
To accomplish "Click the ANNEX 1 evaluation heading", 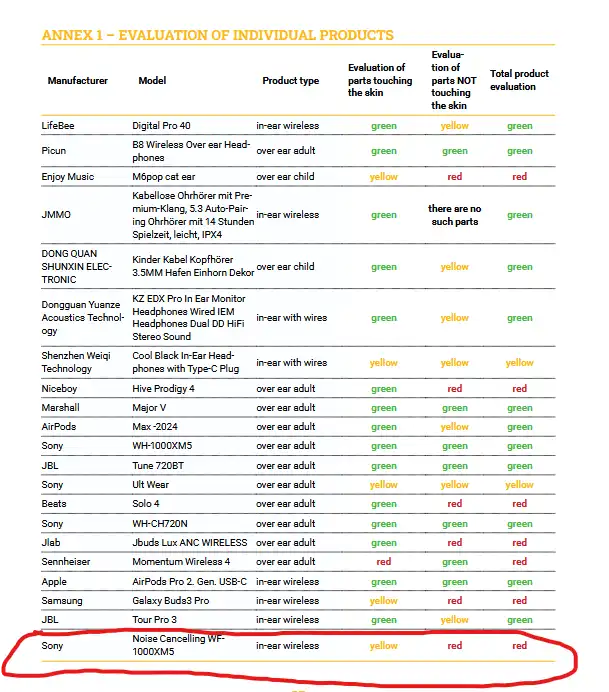I will click(x=217, y=35).
